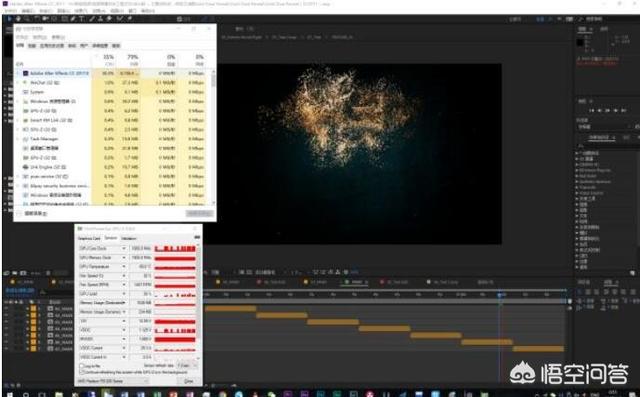The image size is (640, 397).
Task: Step forward one frame in Preview panel
Action: pos(616,110)
